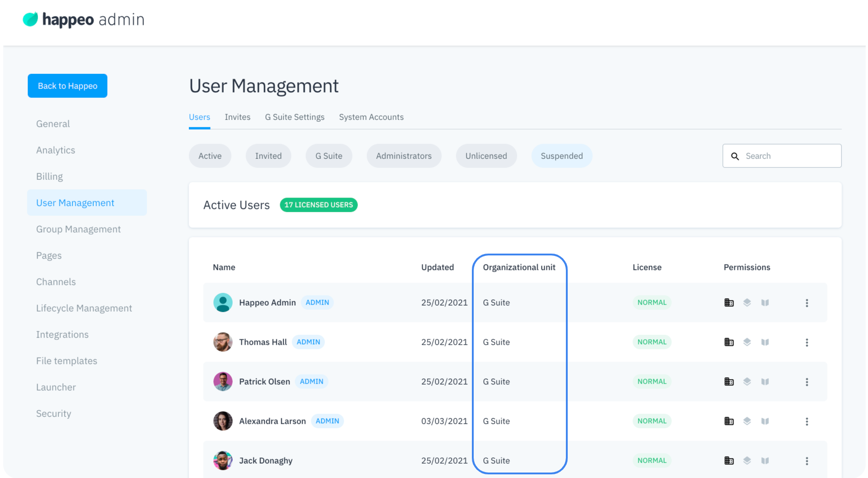
Task: Click organization permission icon for Alexandra Larson
Action: click(729, 421)
